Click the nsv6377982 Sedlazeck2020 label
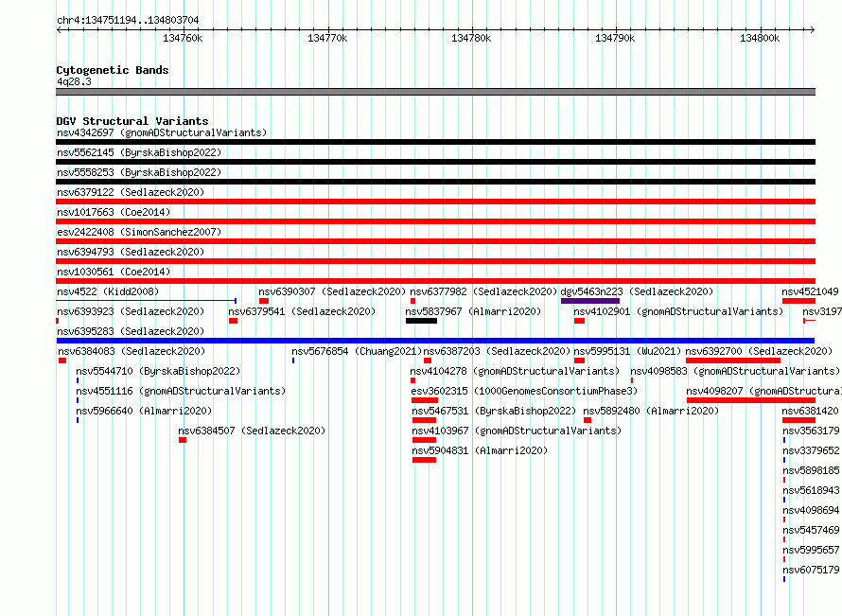Screen dimensions: 842x616 coord(483,291)
